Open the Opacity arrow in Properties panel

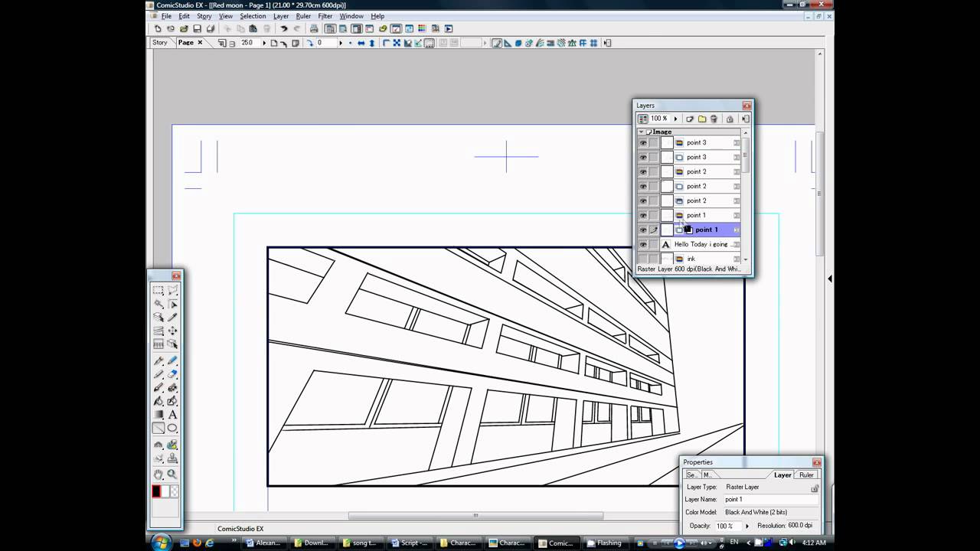click(747, 526)
